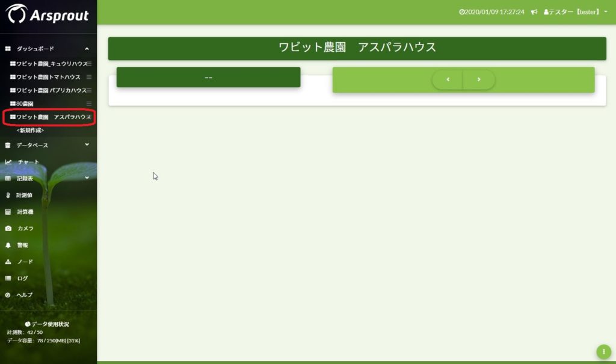
Task: Click the dashboard grid icon next to ダッシュボード
Action: pos(8,49)
